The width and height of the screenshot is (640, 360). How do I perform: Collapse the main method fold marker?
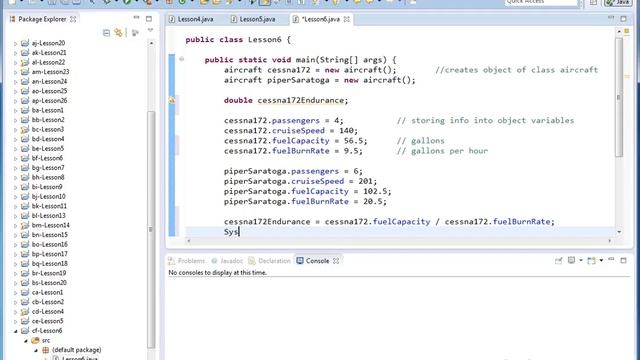click(182, 59)
